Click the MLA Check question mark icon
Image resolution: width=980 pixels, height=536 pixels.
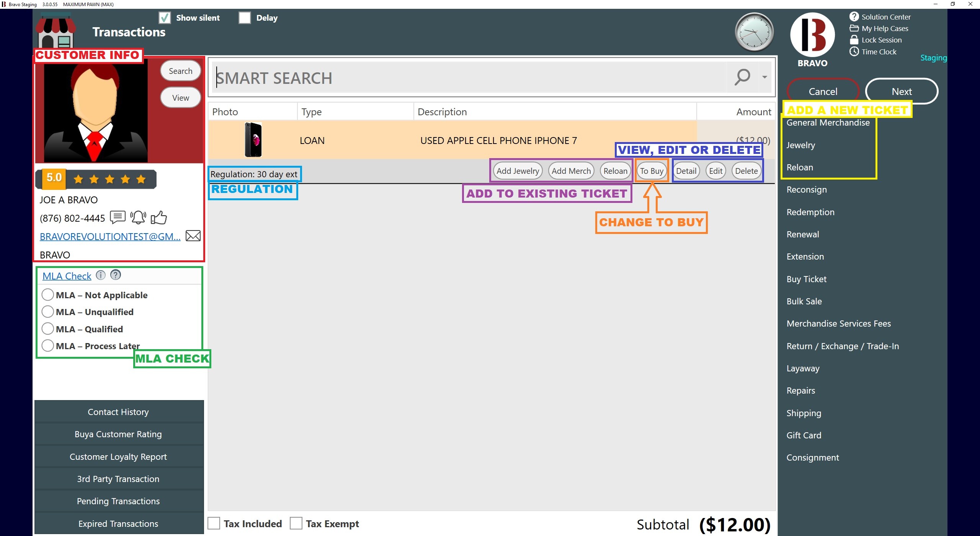115,275
